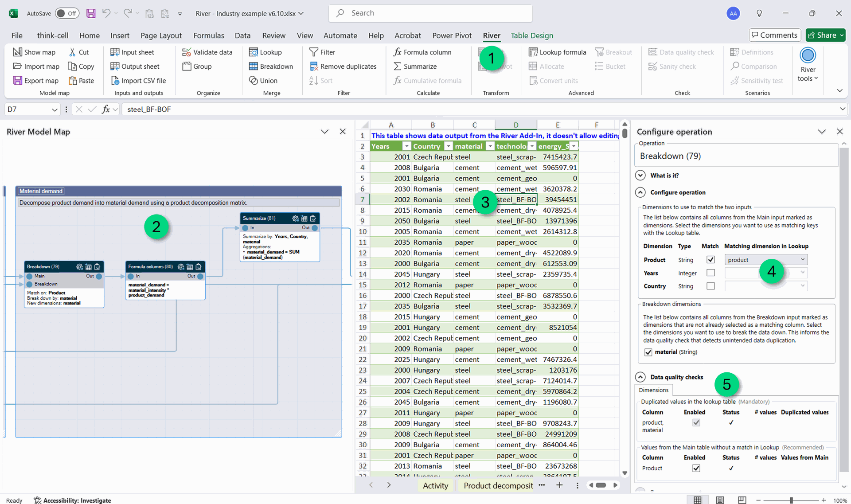
Task: Open the think-cell tab
Action: pyautogui.click(x=53, y=35)
